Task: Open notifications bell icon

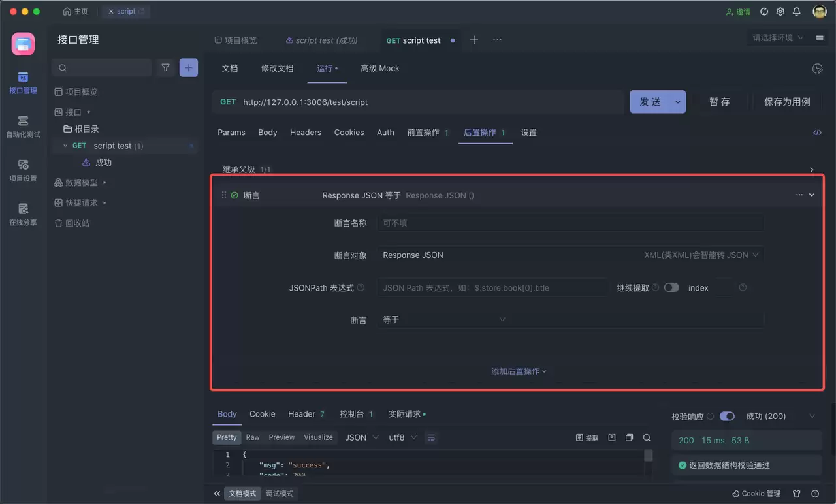Action: point(797,12)
